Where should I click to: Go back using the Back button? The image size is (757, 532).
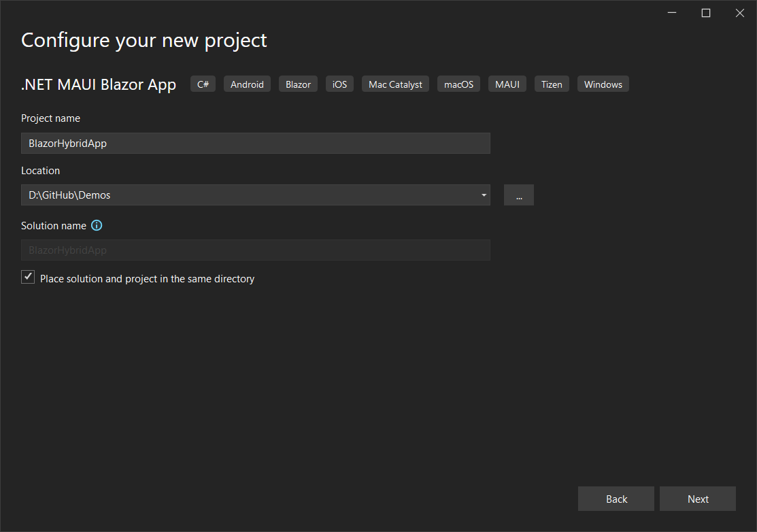point(616,499)
